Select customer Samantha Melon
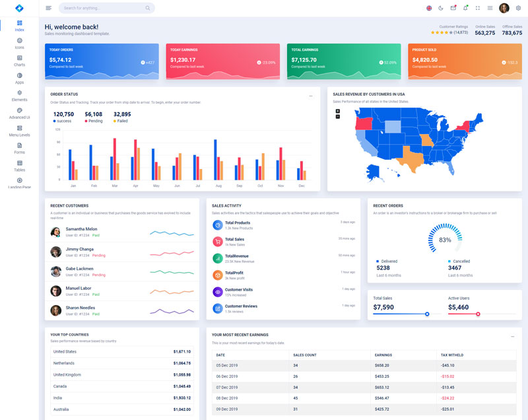Screen dimensions: 528x420 (81, 229)
